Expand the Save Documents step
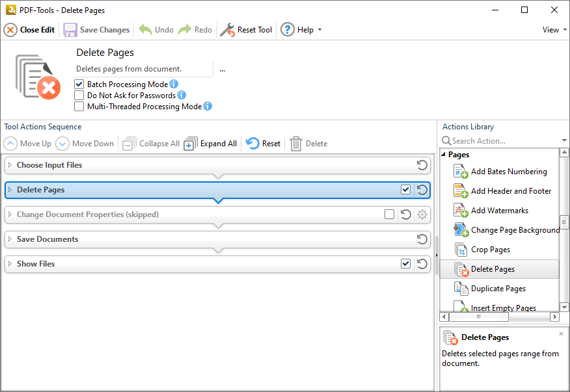Viewport: 570px width, 392px height. [x=10, y=239]
